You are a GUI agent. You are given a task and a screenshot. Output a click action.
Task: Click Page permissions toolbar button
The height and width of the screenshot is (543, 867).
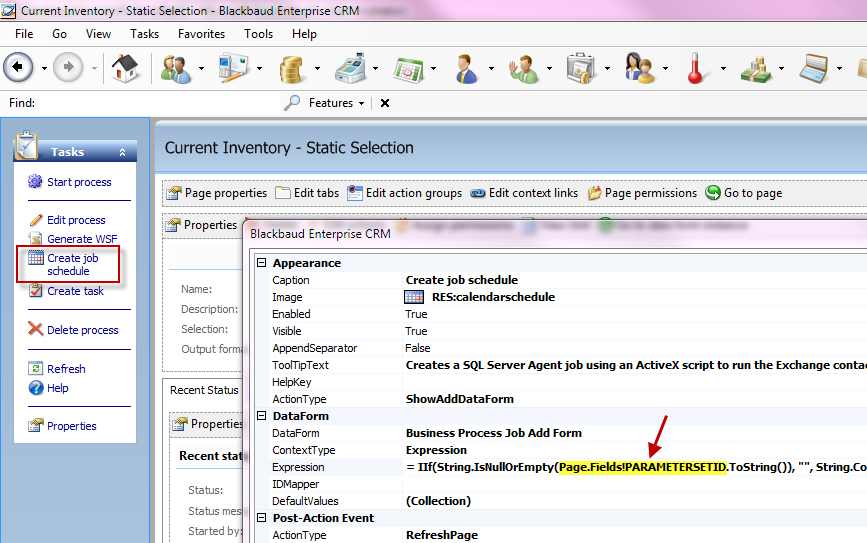pos(642,193)
